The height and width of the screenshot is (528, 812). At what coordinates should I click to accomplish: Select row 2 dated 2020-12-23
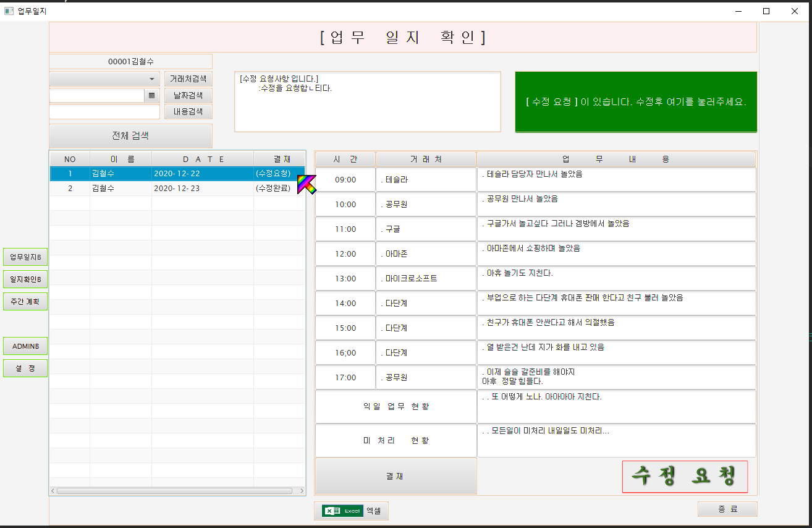coord(177,189)
